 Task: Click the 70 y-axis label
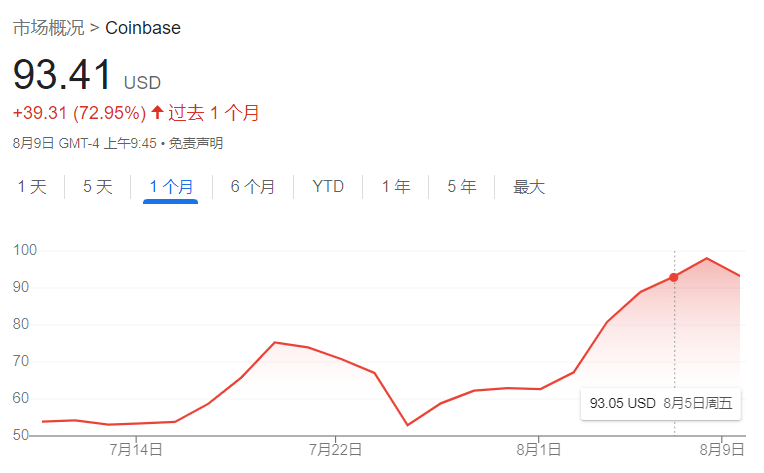21,361
